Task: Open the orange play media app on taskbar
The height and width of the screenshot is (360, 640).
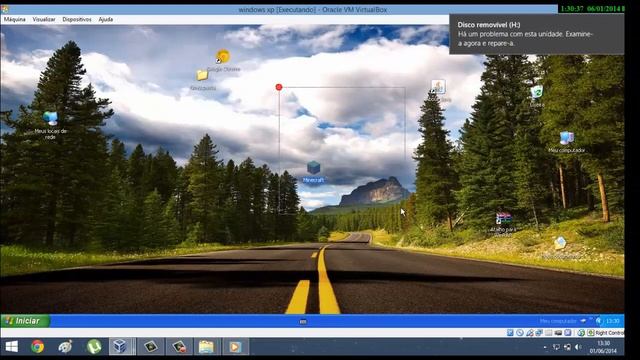Action: coord(235,347)
